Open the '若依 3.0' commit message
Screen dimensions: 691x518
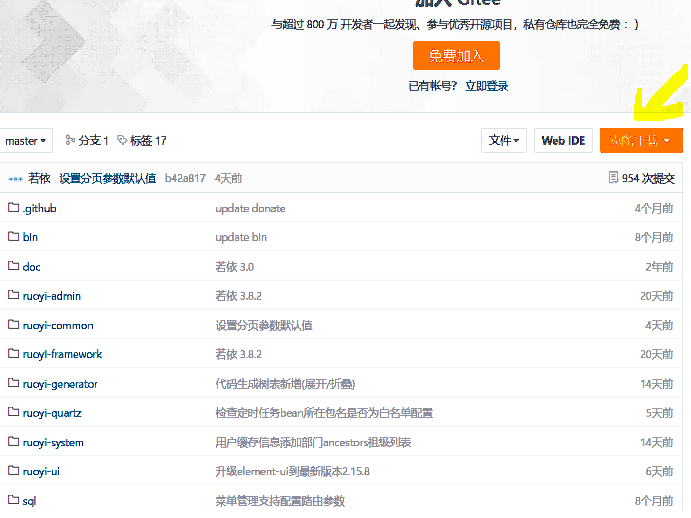coord(234,267)
